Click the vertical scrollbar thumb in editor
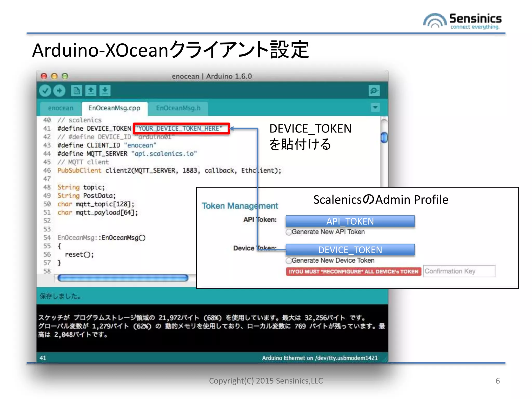Screen dimensions: 532x399 [384, 137]
